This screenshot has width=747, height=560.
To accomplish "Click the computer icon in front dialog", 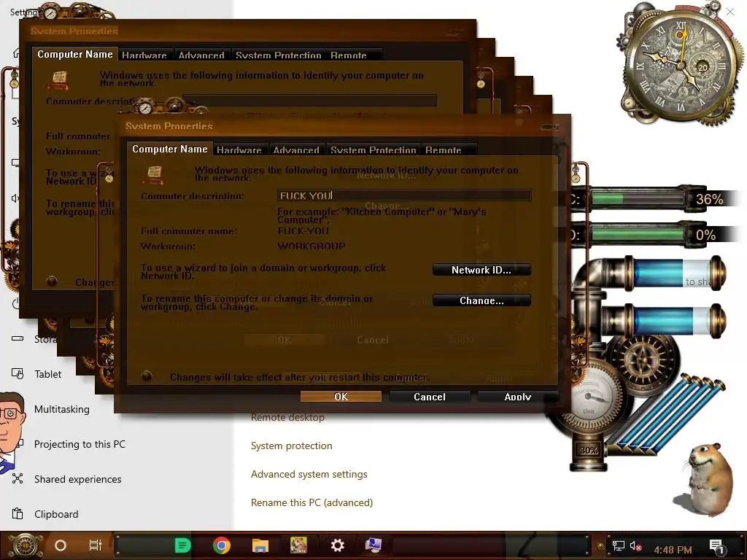I will pos(154,174).
